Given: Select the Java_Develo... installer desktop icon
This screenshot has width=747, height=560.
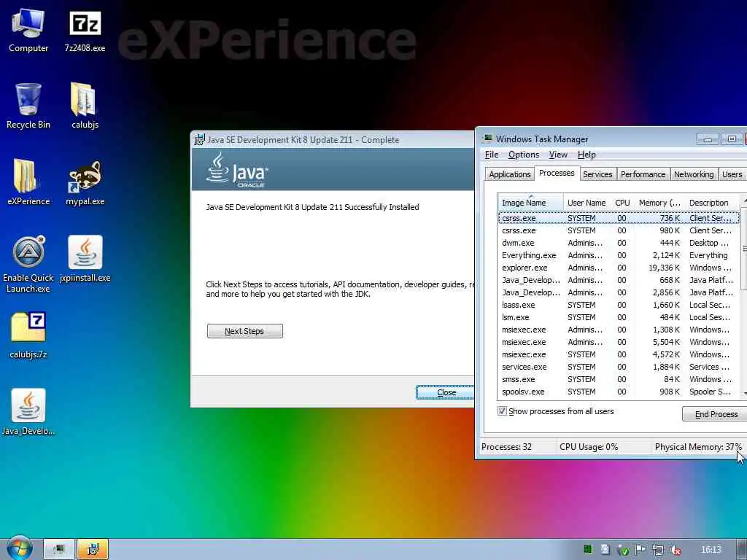Looking at the screenshot, I should point(28,412).
